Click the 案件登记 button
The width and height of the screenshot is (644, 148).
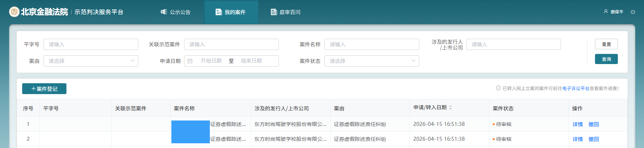pyautogui.click(x=44, y=89)
